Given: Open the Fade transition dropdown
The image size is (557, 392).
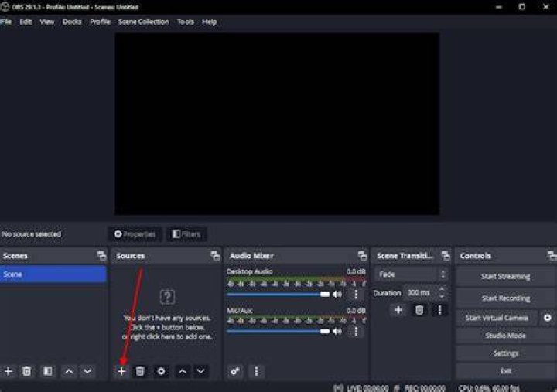Looking at the screenshot, I should [411, 274].
